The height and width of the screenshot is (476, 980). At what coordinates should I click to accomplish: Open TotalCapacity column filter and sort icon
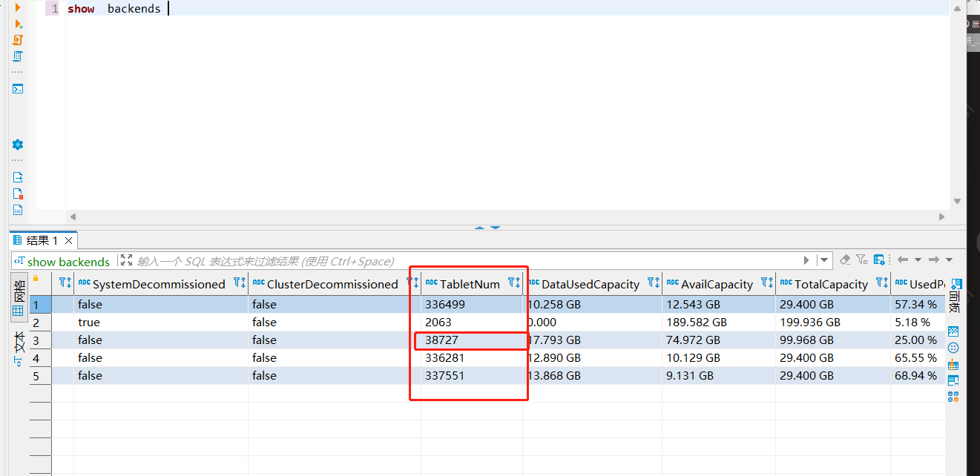pos(881,282)
